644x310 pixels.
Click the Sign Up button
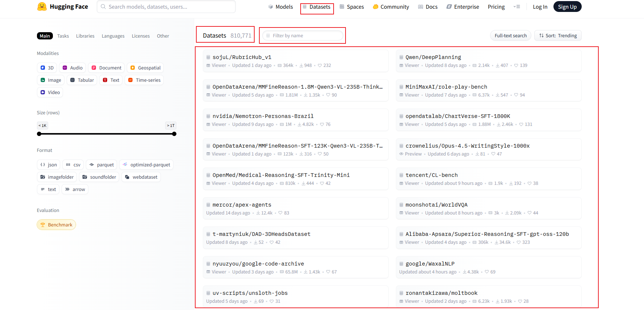click(x=567, y=7)
